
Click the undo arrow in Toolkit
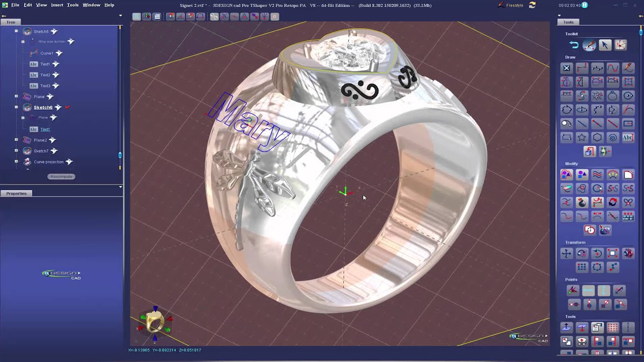[574, 45]
